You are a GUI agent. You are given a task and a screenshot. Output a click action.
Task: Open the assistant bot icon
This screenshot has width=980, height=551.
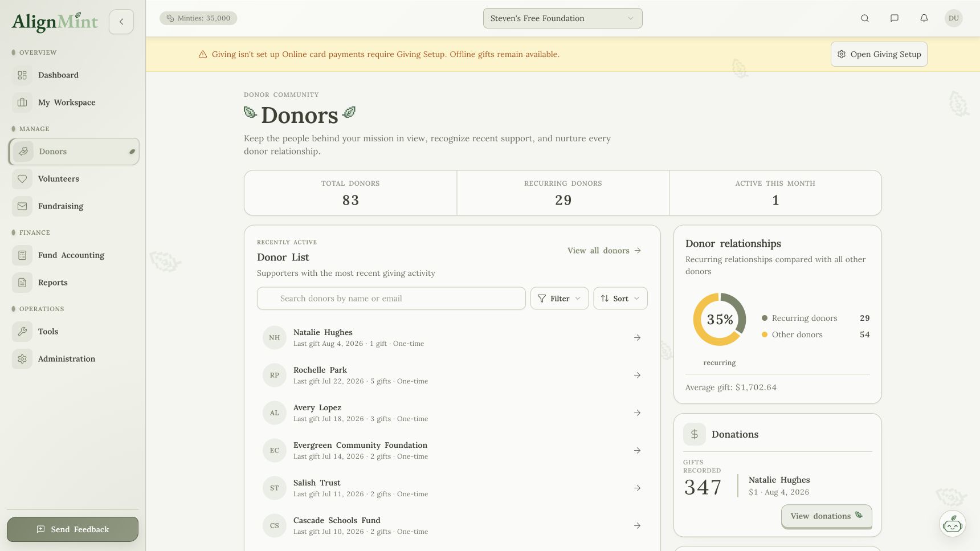tap(953, 524)
